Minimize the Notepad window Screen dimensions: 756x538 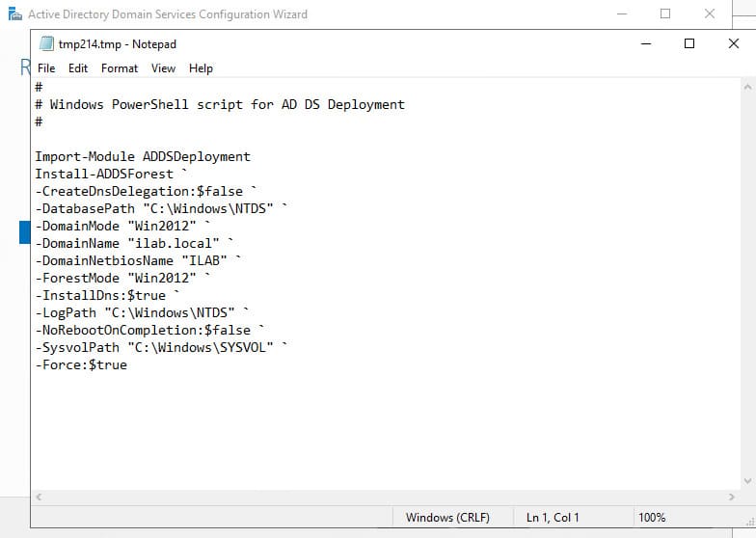(645, 43)
